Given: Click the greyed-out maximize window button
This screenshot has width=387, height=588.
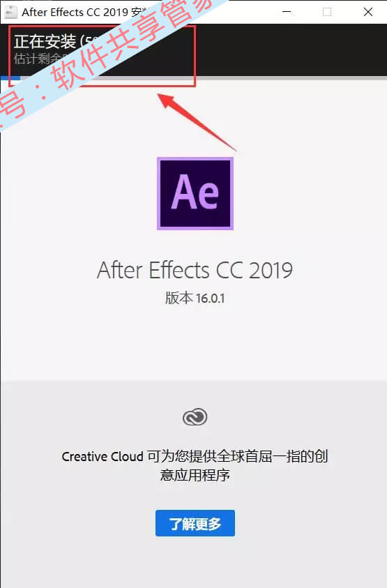Looking at the screenshot, I should click(327, 12).
